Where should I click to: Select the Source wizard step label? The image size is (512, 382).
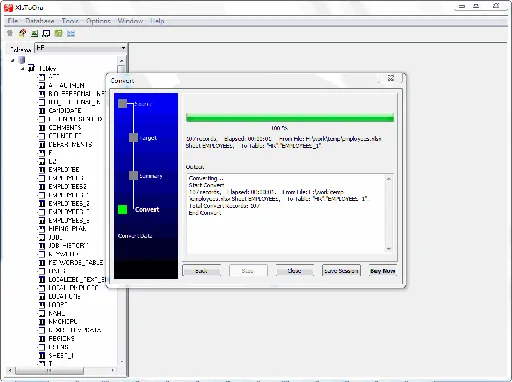click(x=143, y=104)
